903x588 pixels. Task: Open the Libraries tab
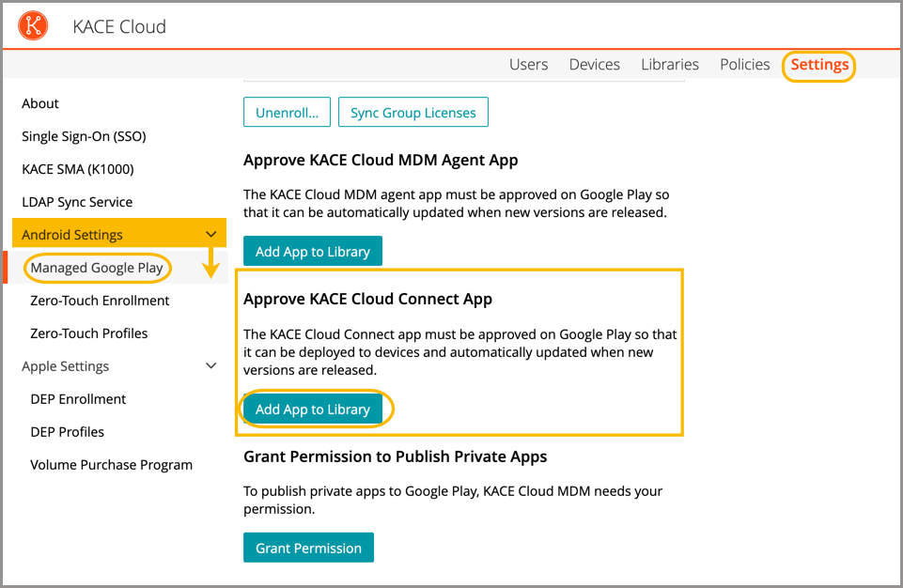[669, 65]
